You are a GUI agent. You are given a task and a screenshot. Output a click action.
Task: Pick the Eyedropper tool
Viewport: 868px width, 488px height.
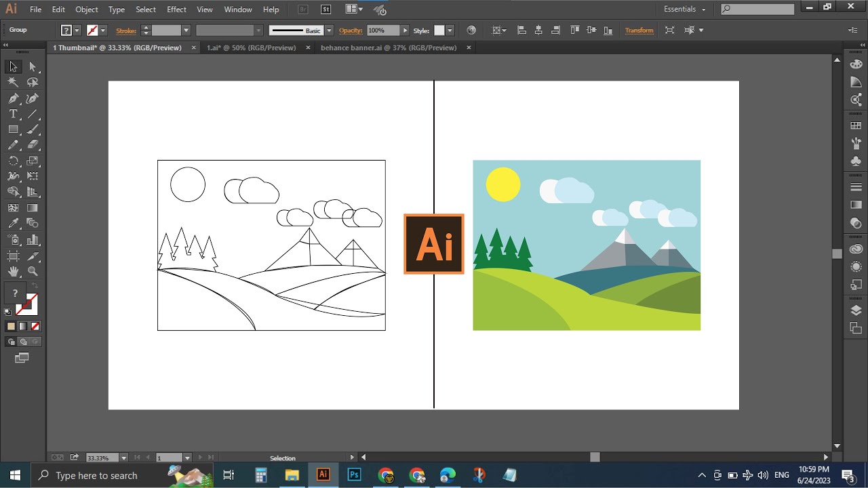[x=13, y=224]
